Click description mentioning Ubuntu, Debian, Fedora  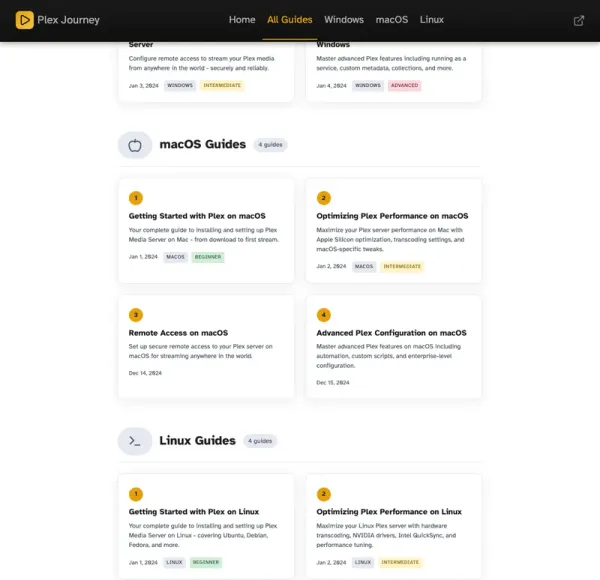point(203,535)
